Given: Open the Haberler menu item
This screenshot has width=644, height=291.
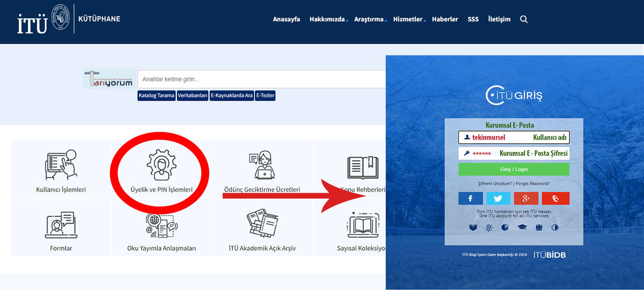Looking at the screenshot, I should coord(445,19).
